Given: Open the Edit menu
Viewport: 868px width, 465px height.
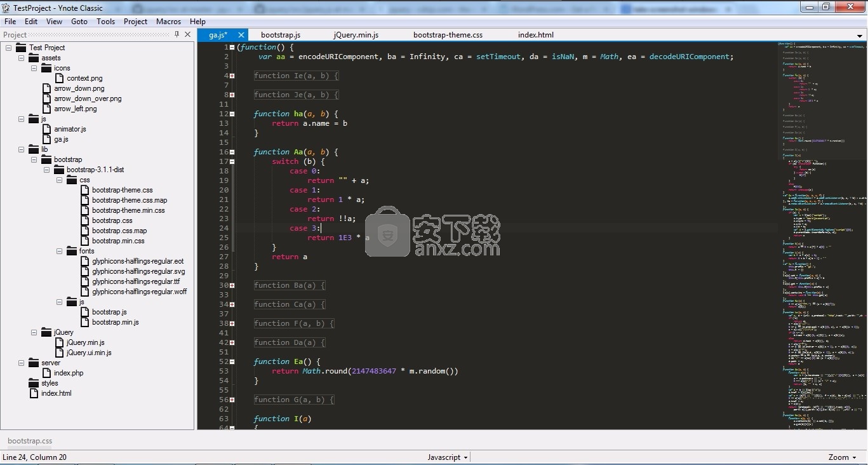Looking at the screenshot, I should (x=31, y=21).
